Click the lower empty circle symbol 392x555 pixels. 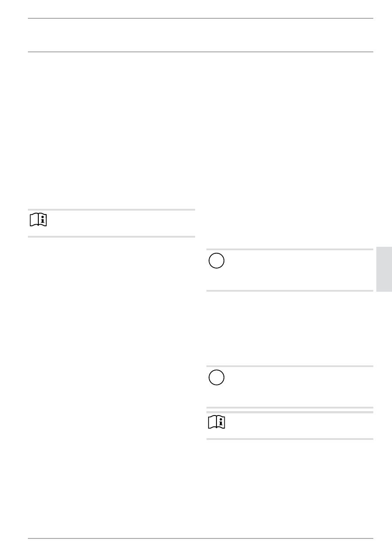pos(216,378)
